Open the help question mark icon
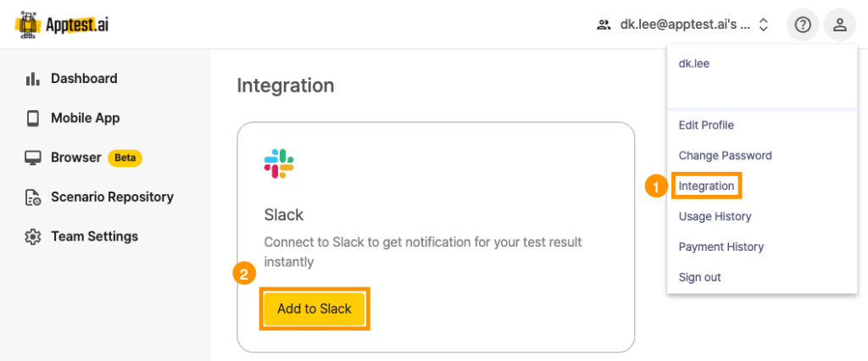Screen dimensions: 868x361 (802, 25)
